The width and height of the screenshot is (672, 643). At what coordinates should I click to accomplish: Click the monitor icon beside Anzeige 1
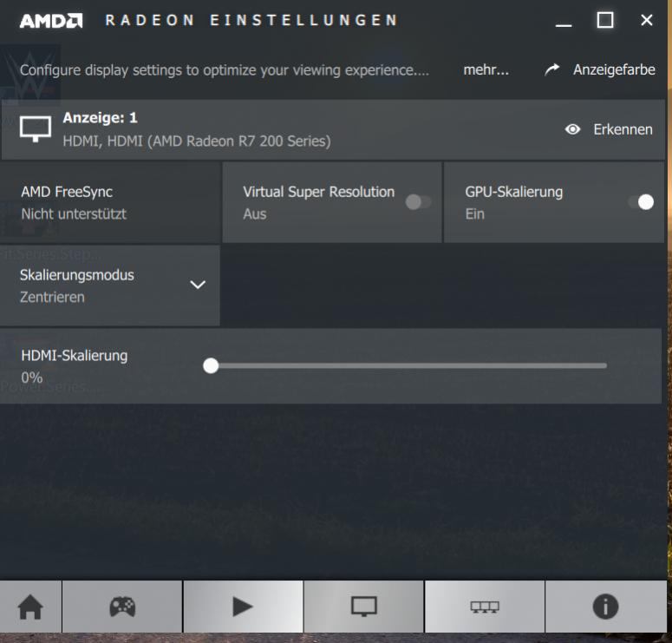[x=36, y=128]
